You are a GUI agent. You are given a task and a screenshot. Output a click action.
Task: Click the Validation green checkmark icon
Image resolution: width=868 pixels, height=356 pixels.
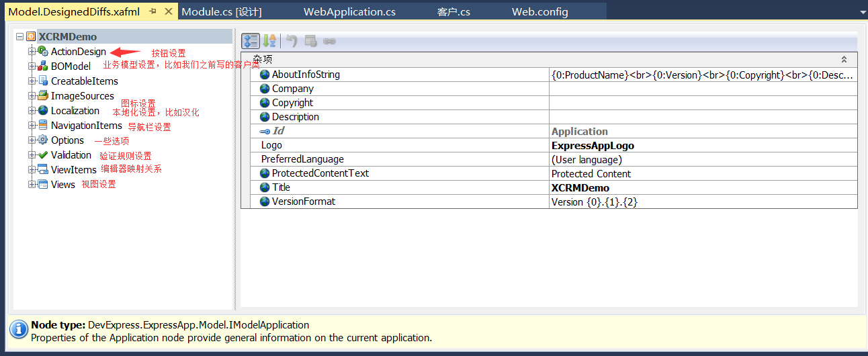[x=43, y=155]
